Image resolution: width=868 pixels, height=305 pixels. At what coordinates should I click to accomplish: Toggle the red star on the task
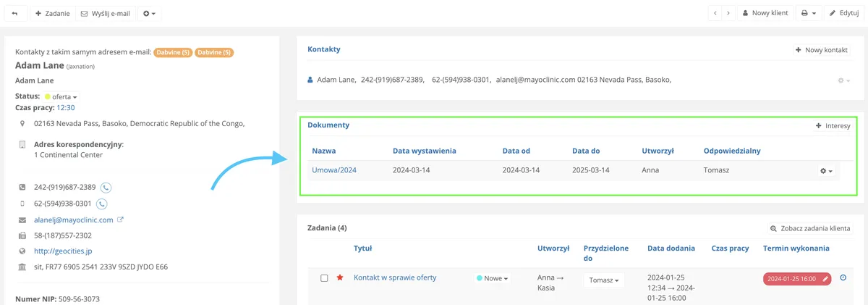point(340,277)
